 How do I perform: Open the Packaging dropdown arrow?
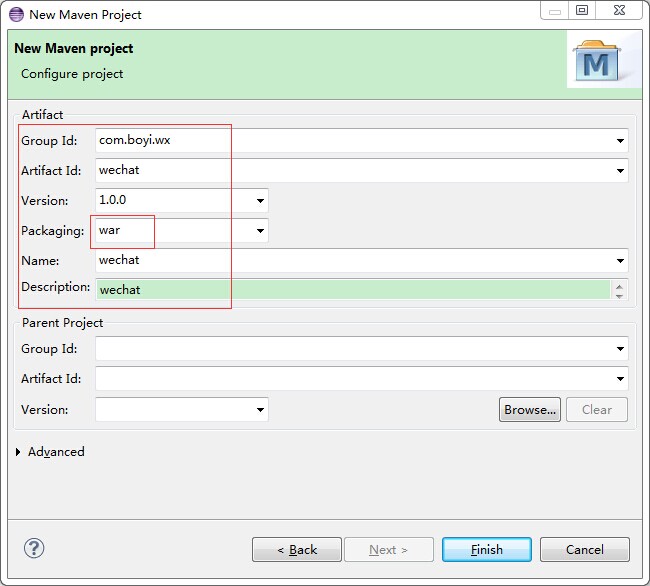click(260, 230)
